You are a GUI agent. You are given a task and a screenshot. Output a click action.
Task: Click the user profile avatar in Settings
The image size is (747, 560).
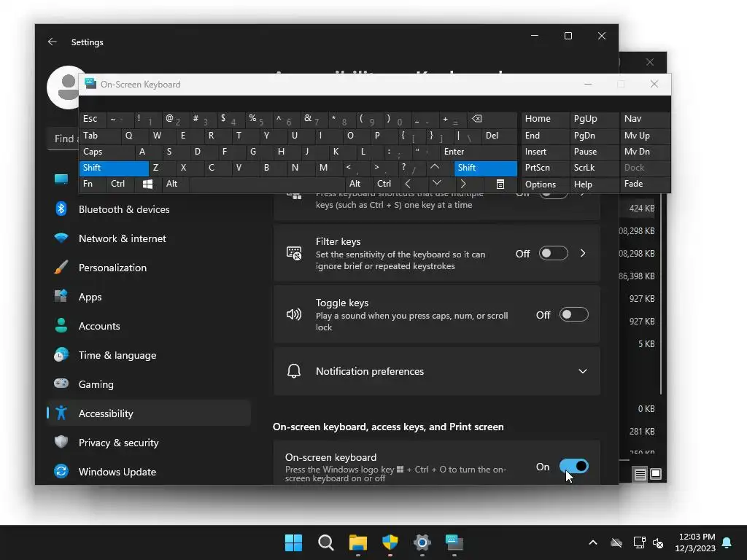point(64,87)
